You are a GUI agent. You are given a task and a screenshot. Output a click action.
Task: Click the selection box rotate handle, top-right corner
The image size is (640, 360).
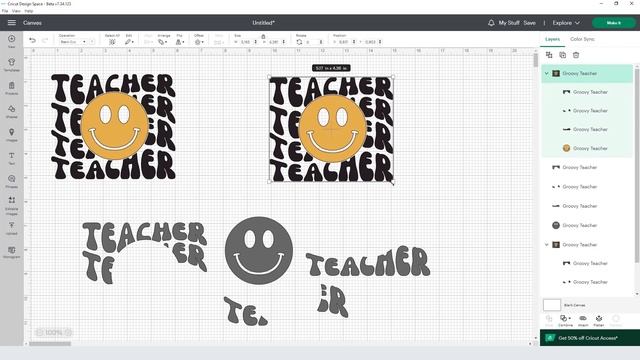click(393, 77)
